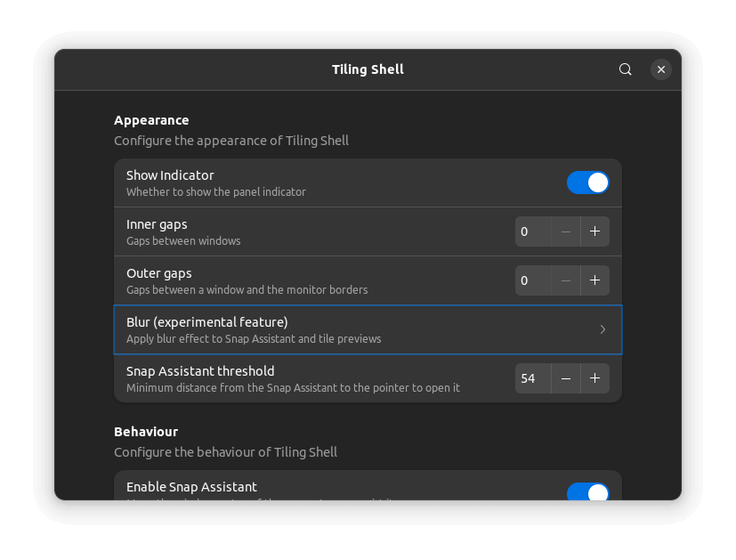Open the search in Tiling Shell preferences
This screenshot has height=560, width=736.
click(625, 69)
